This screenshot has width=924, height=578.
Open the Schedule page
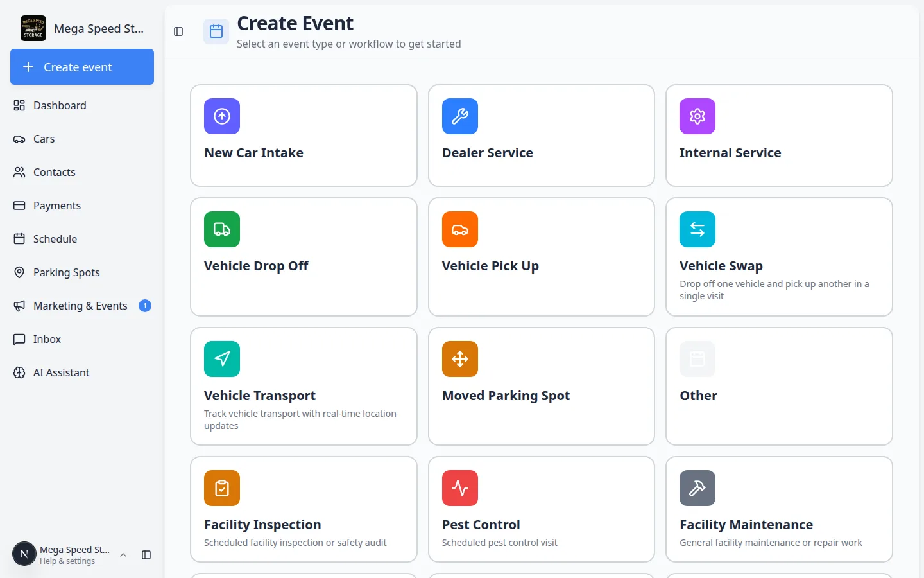click(x=82, y=239)
